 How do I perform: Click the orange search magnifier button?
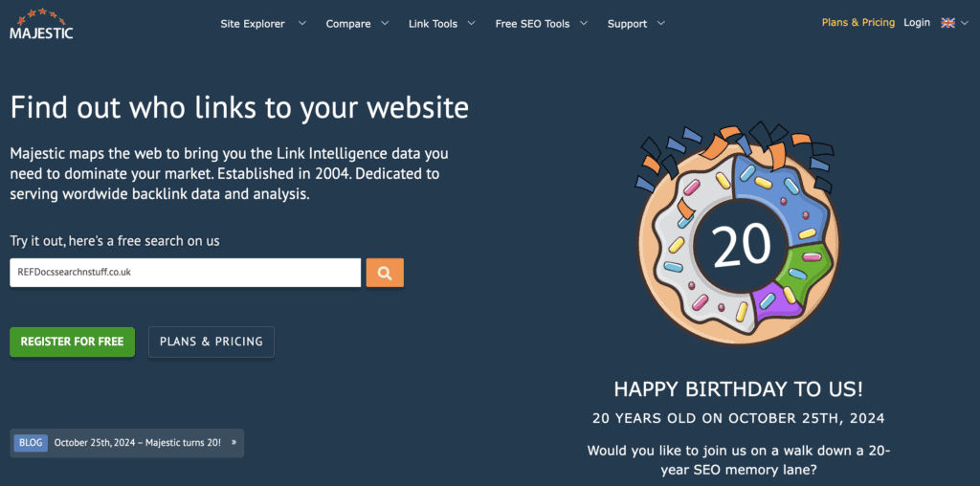click(x=384, y=273)
